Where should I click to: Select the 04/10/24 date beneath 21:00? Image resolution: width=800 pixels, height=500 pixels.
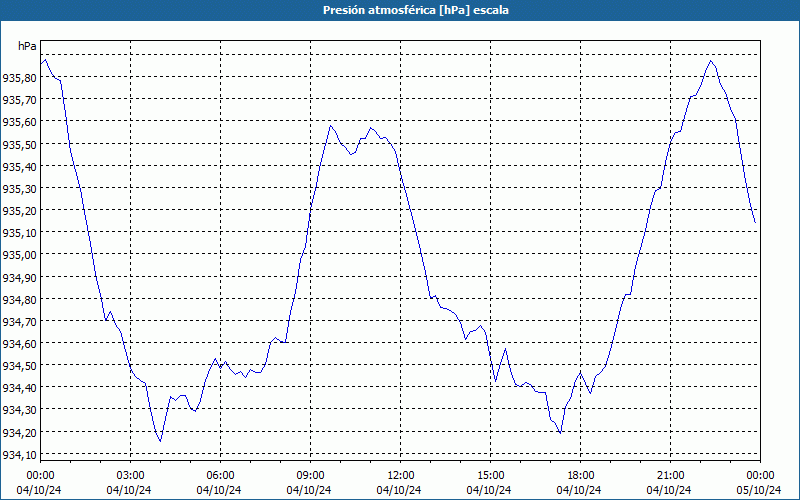(x=669, y=490)
